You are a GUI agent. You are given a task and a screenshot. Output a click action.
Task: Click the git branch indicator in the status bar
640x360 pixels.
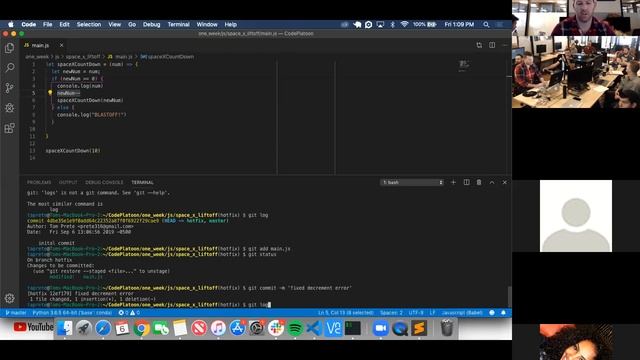pyautogui.click(x=16, y=313)
